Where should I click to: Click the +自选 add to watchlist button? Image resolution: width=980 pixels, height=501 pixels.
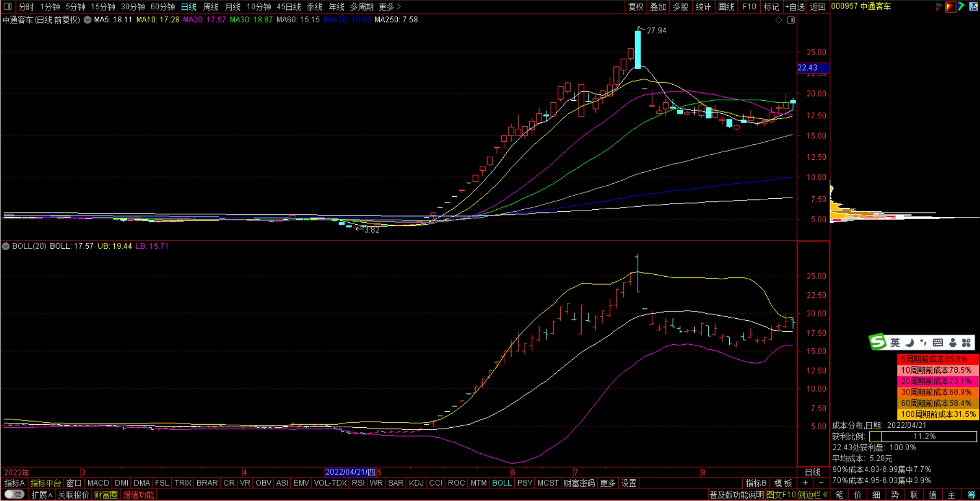[x=795, y=7]
